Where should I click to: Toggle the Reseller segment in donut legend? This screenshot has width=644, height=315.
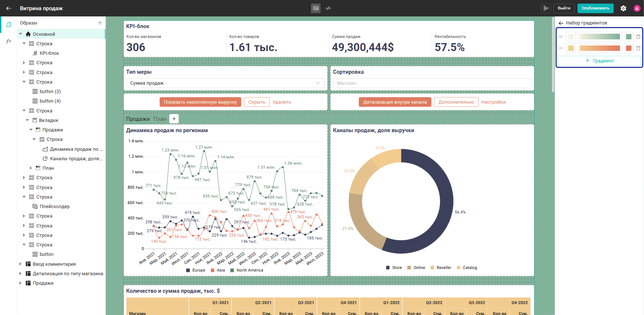click(441, 268)
